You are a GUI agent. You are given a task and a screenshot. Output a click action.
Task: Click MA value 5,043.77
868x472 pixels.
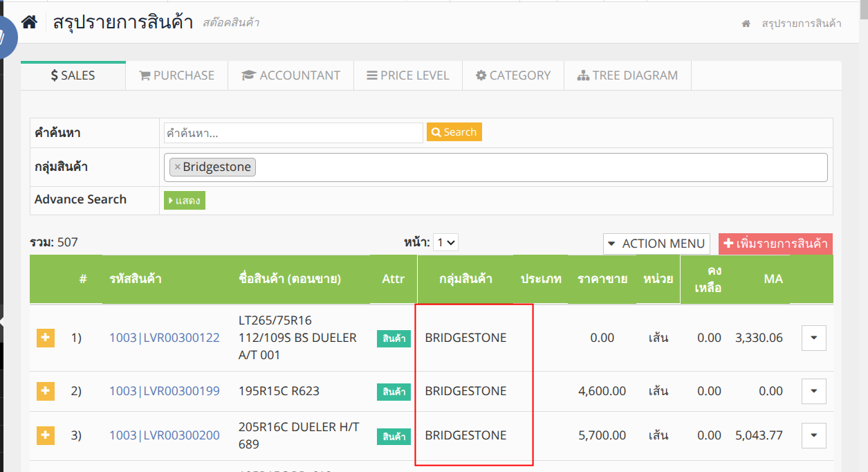(x=759, y=435)
